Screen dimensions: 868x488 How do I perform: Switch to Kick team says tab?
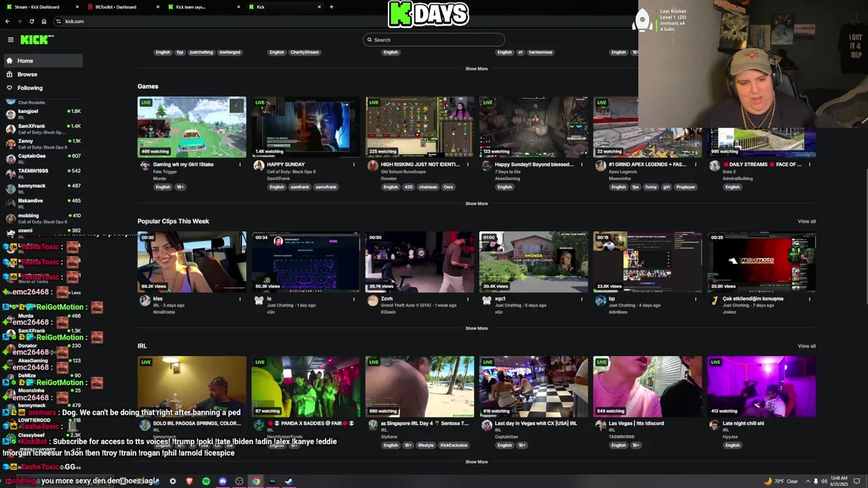(x=203, y=7)
